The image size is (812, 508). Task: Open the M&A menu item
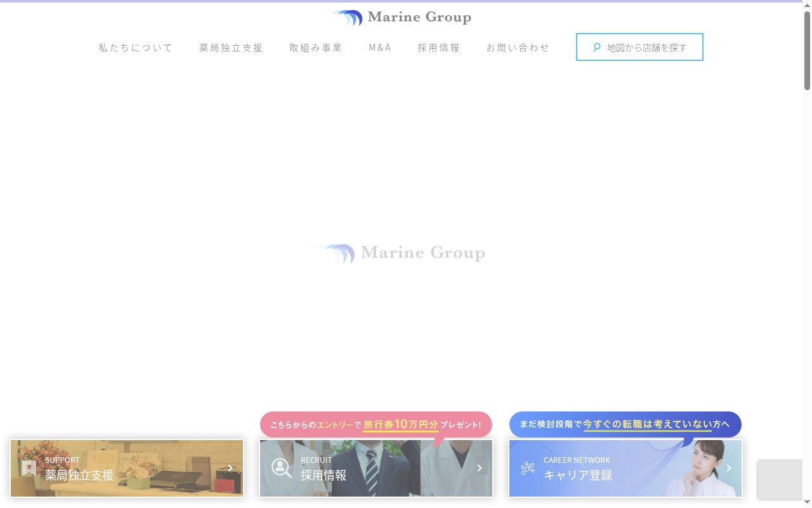[x=380, y=48]
